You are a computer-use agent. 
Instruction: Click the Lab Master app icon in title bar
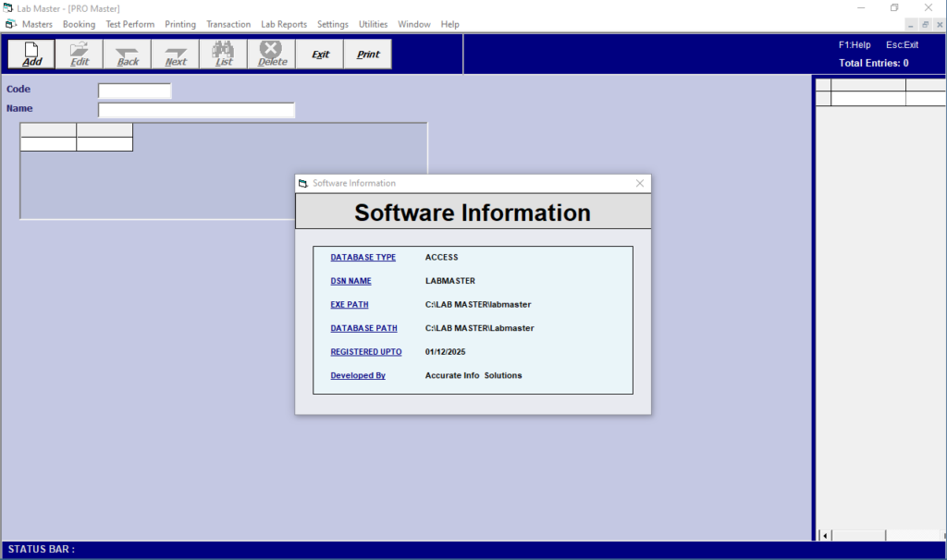tap(7, 7)
